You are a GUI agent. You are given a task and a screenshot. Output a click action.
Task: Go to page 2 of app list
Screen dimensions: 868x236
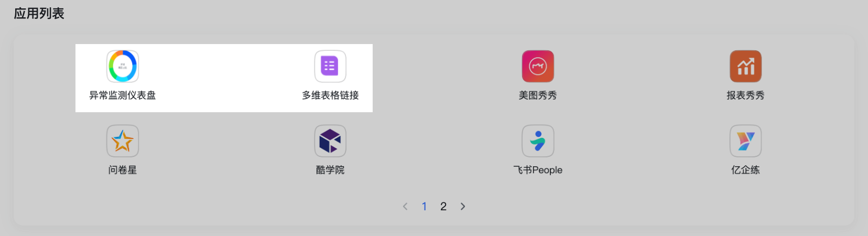click(443, 207)
